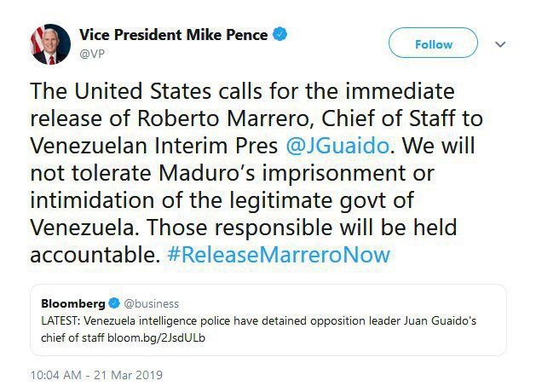
Task: Expand the tweet options chevron menu
Action: pos(501,44)
